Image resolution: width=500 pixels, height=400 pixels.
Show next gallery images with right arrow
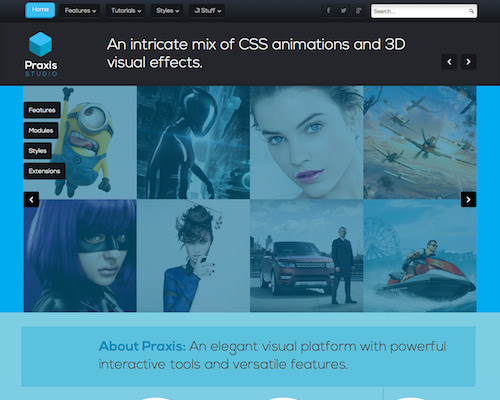point(468,199)
